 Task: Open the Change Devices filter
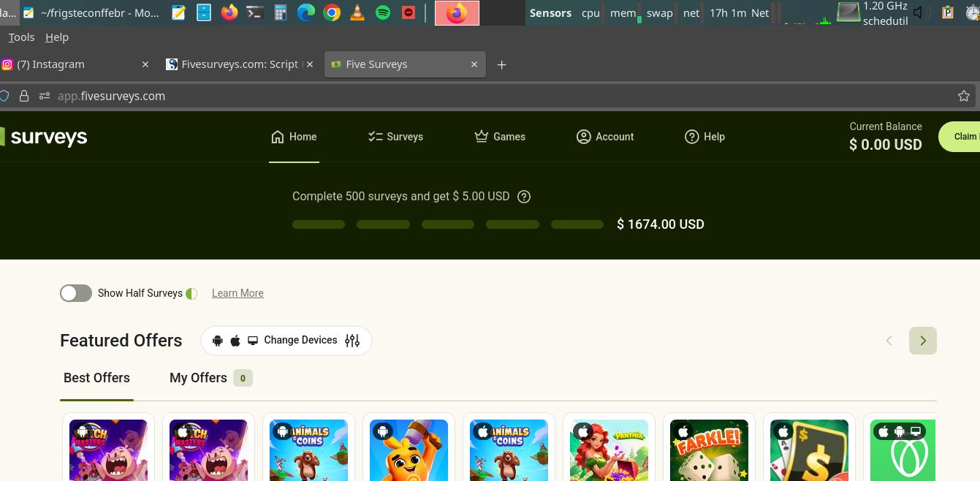tap(286, 341)
